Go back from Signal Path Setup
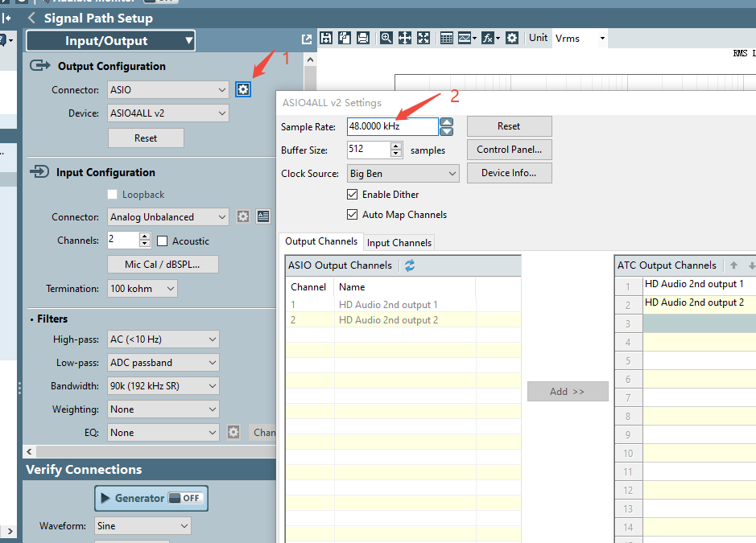 coord(32,19)
